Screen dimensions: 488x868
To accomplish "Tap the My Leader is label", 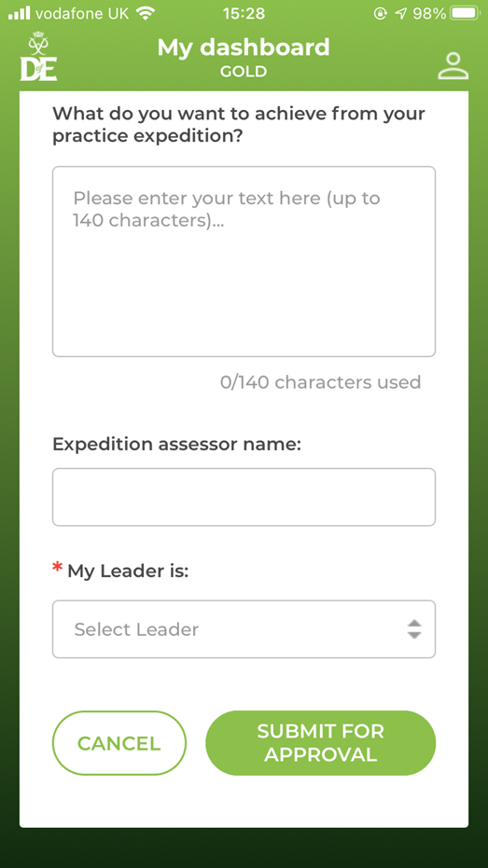I will (x=128, y=572).
